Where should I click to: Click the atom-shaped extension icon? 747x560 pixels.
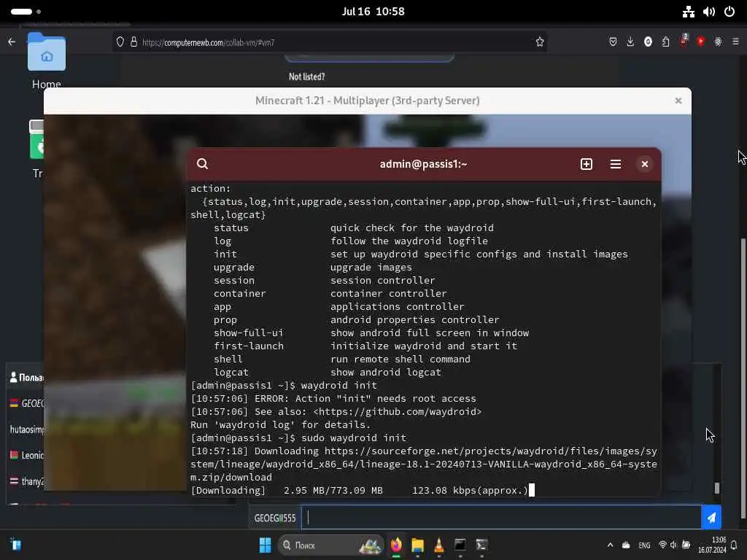(x=718, y=42)
